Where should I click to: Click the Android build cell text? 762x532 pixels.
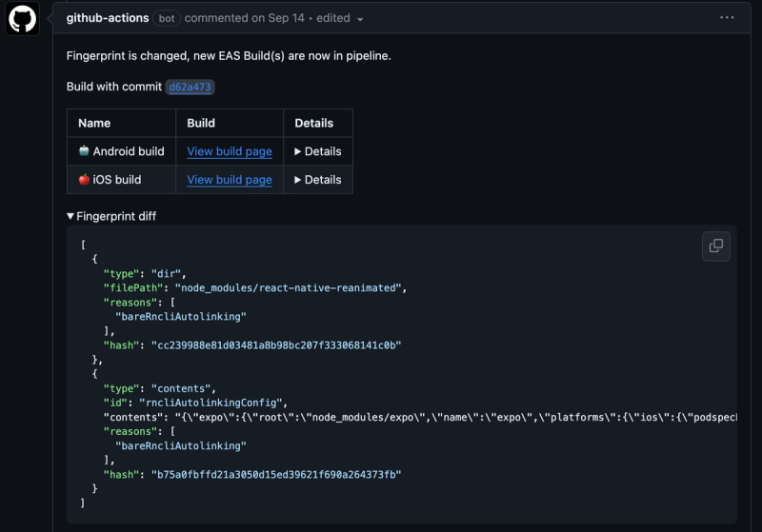(129, 151)
